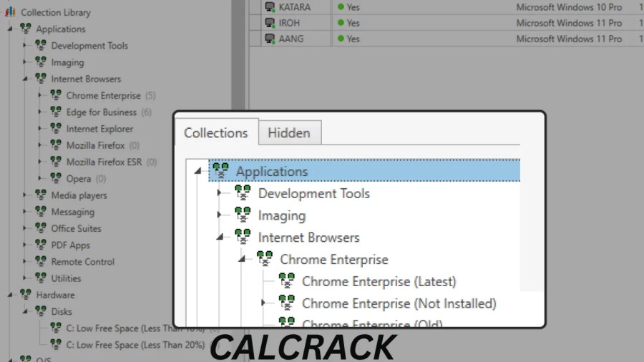Screen dimensions: 644x362
Task: Expand Mozilla Firefox (0) node in sidebar
Action: pyautogui.click(x=40, y=145)
